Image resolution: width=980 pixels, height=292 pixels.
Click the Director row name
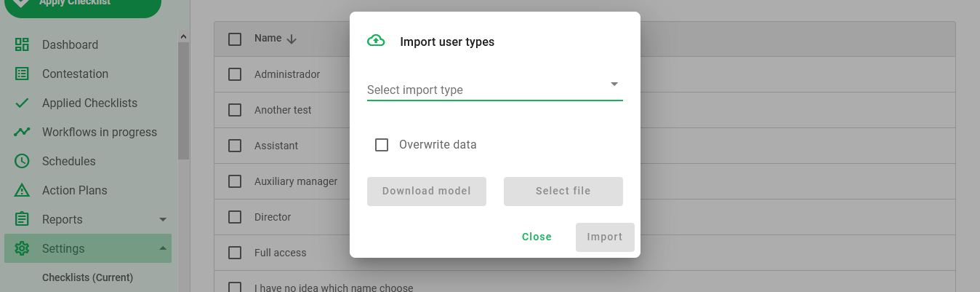click(273, 217)
